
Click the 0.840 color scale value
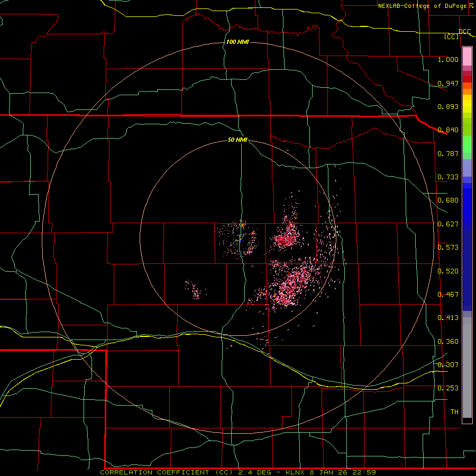point(448,130)
